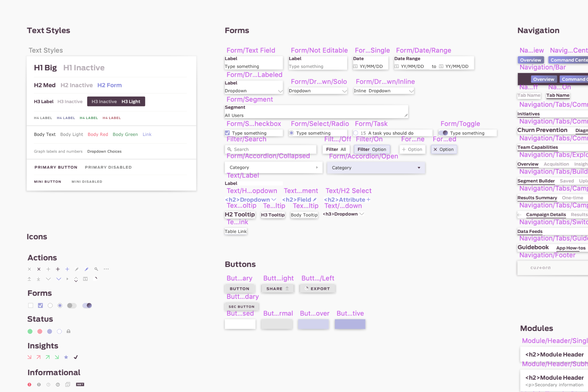This screenshot has height=392, width=588.
Task: Click the SHARE button
Action: click(x=277, y=289)
